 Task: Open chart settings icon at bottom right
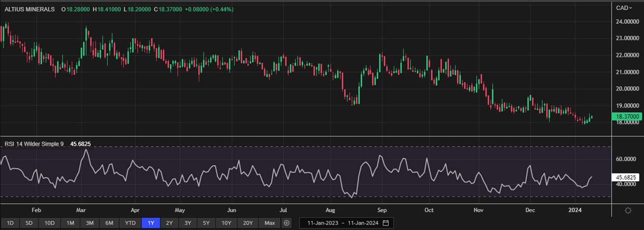[628, 210]
